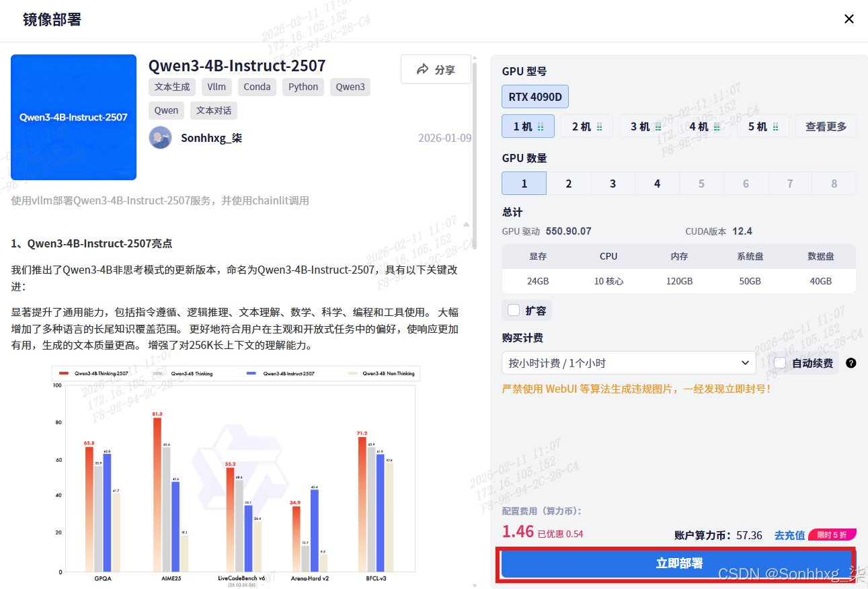Choose the 1 机 machine option
868x589 pixels.
point(528,126)
